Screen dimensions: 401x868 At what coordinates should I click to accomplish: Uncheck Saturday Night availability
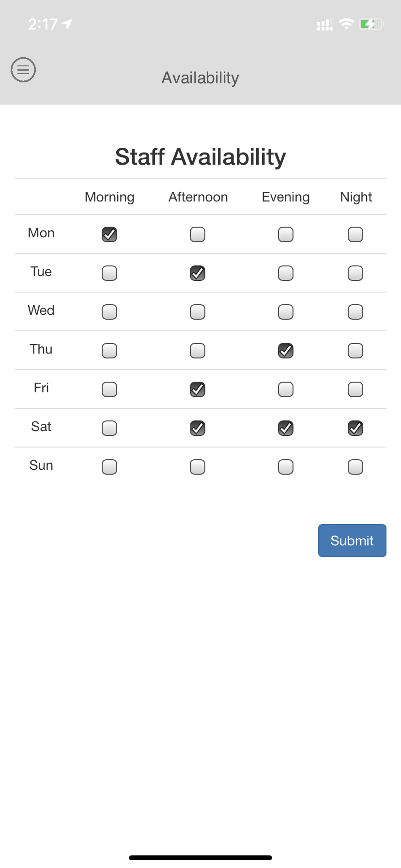click(355, 428)
